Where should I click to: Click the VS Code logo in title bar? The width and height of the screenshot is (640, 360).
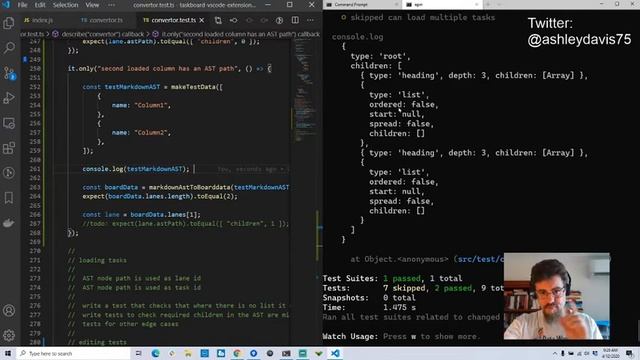(x=6, y=4)
